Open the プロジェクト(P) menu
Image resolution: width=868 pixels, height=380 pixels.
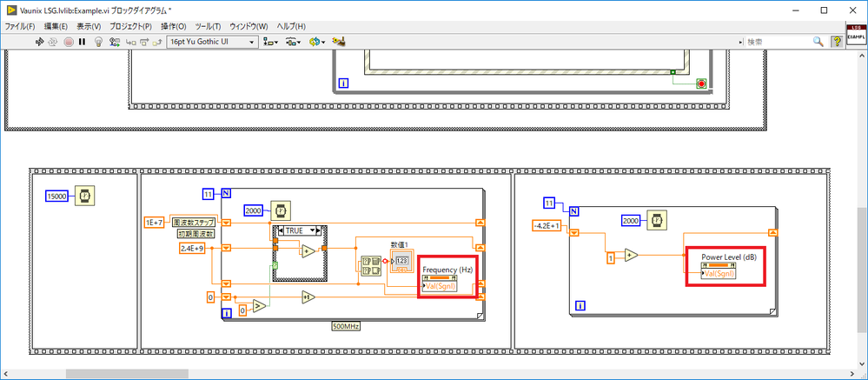pyautogui.click(x=130, y=27)
